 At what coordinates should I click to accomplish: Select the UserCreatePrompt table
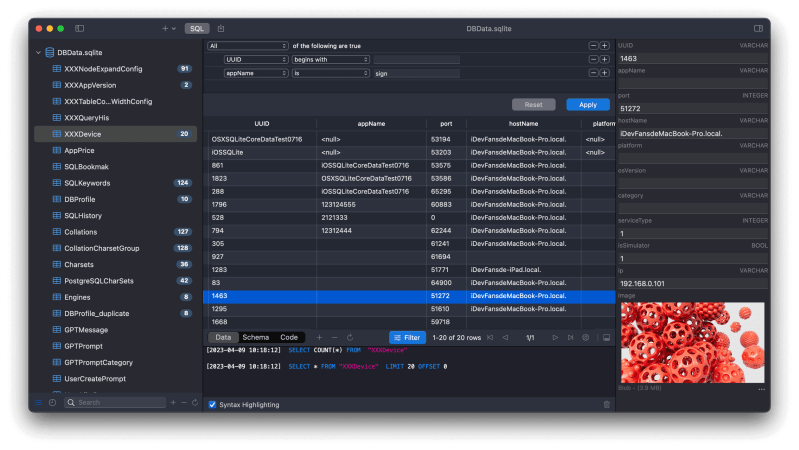116,379
